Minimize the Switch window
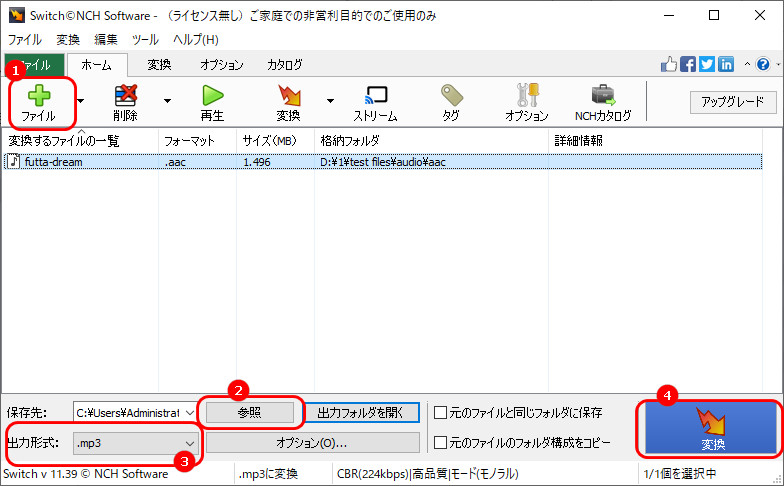Screen dimensions: 784x486 [669, 16]
